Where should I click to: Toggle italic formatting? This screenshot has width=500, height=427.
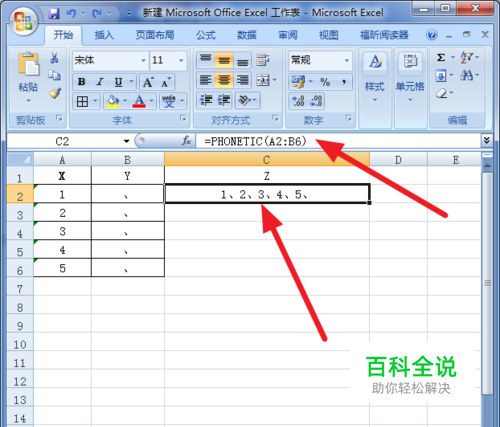click(x=100, y=82)
